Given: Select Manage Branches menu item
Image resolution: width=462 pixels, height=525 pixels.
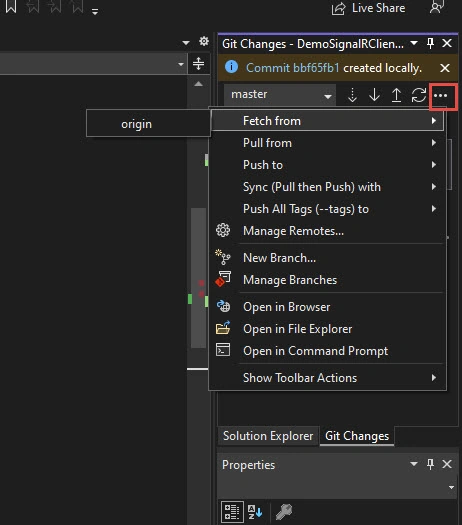Looking at the screenshot, I should [x=327, y=280].
